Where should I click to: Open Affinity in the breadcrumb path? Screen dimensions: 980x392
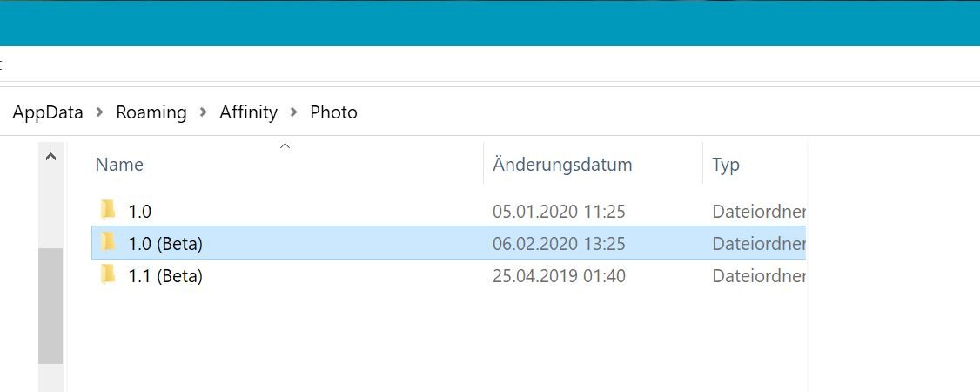coord(248,112)
